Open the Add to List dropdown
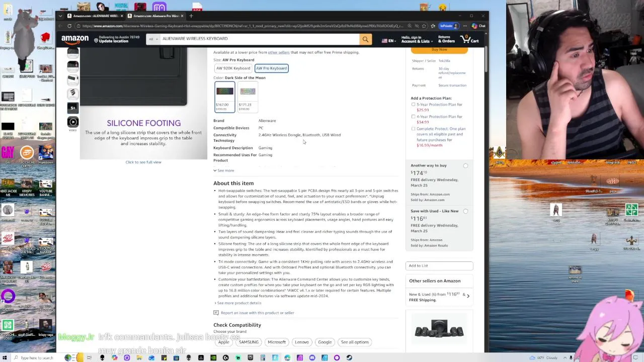The height and width of the screenshot is (362, 644). pos(439,265)
